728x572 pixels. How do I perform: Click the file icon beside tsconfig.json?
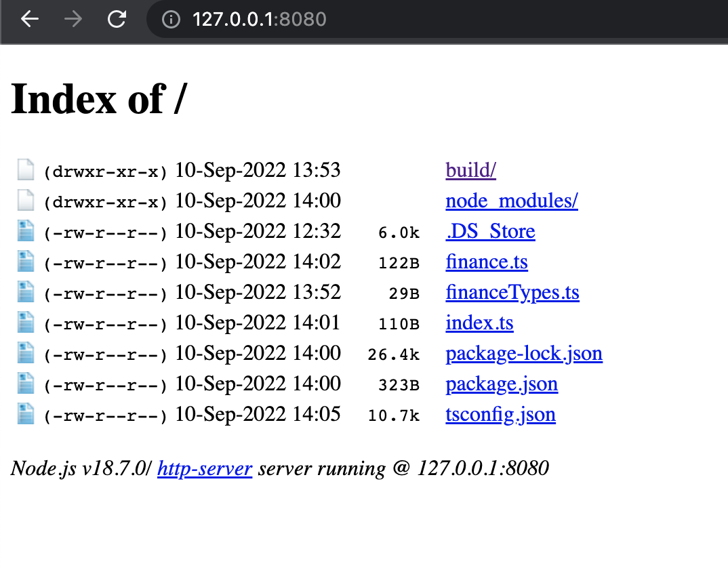tap(24, 414)
